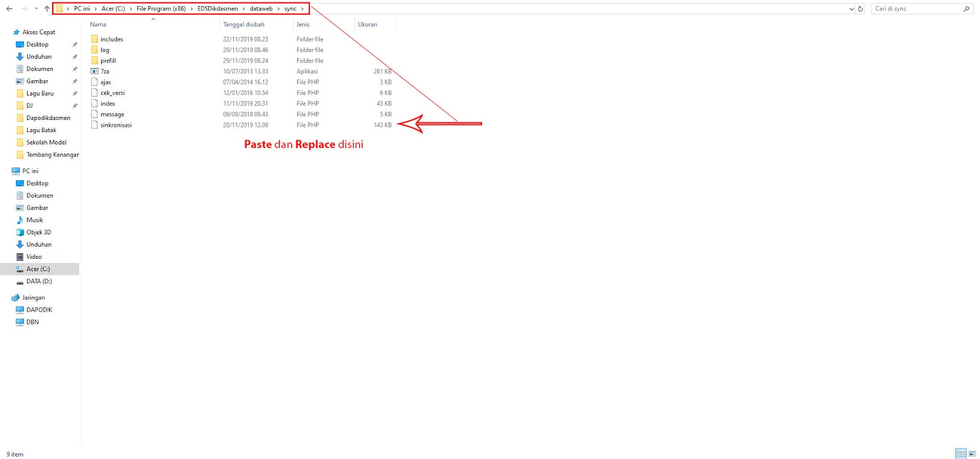The image size is (980, 459).
Task: Click the 'Aplikasi' type cell
Action: [x=307, y=72]
